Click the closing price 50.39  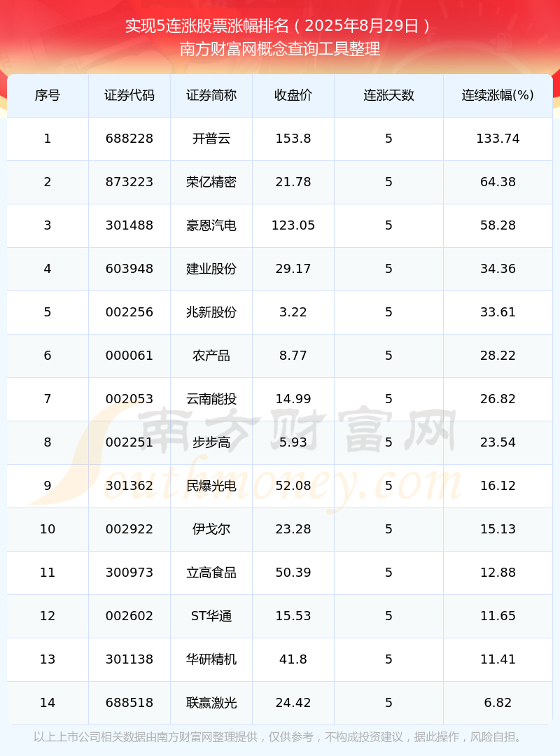293,573
